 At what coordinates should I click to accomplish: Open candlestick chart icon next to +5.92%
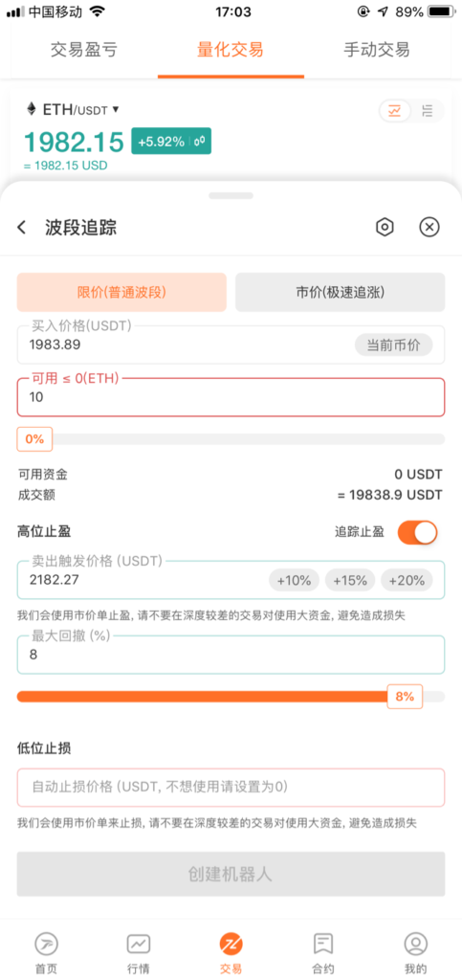tap(200, 142)
